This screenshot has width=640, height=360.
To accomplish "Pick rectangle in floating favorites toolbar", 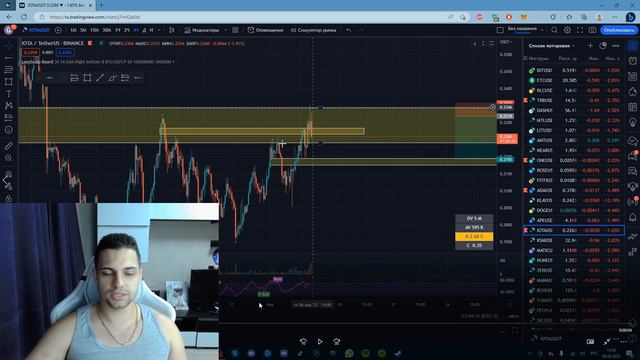I will (x=87, y=78).
